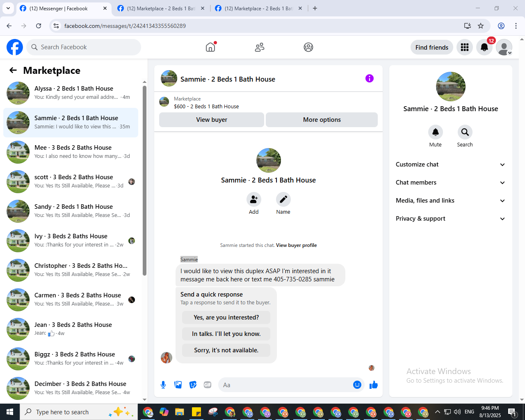Open Ivy 3 Beds 2 Baths conversation
The width and height of the screenshot is (525, 420).
coord(71,241)
